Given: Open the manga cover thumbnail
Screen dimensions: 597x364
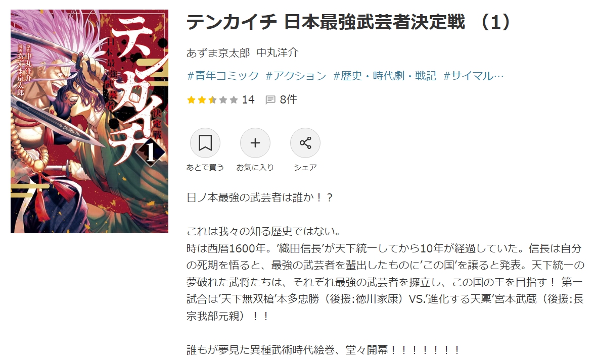Looking at the screenshot, I should tap(89, 121).
